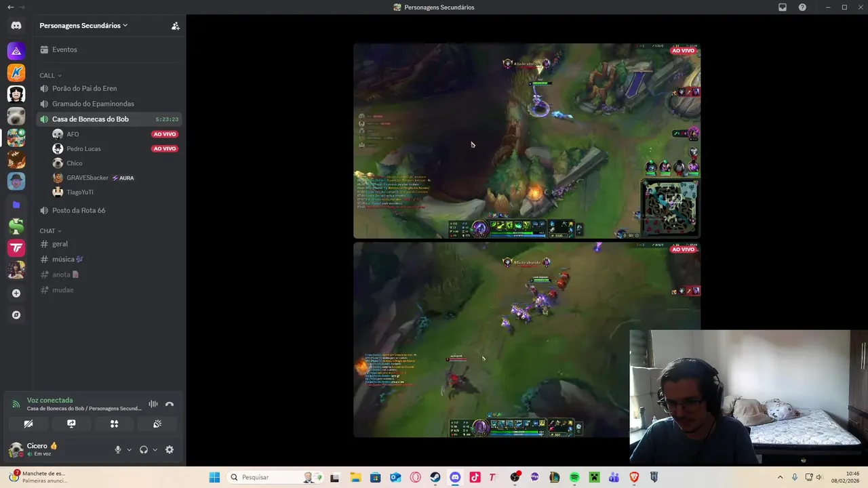
Task: Open File Explorer from the taskbar
Action: [355, 477]
